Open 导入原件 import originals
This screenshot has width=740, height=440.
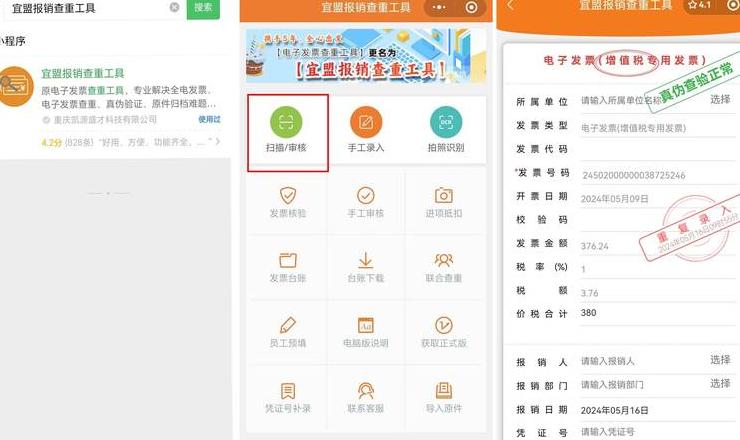444,397
